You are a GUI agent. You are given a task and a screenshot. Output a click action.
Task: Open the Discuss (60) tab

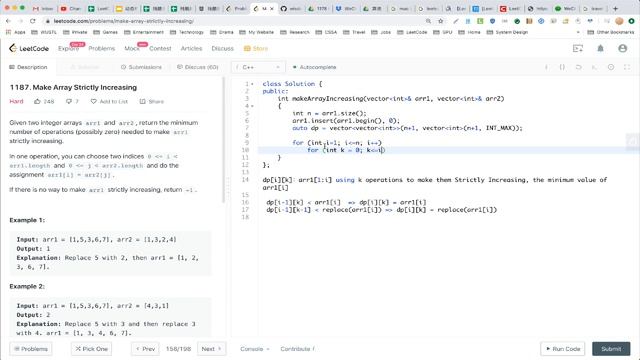tap(198, 67)
